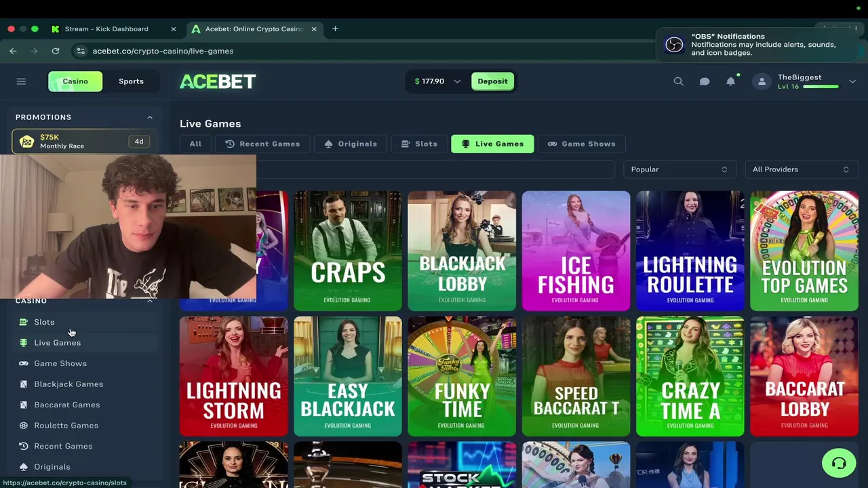Click the Baccarat Games icon in sidebar

click(x=24, y=405)
